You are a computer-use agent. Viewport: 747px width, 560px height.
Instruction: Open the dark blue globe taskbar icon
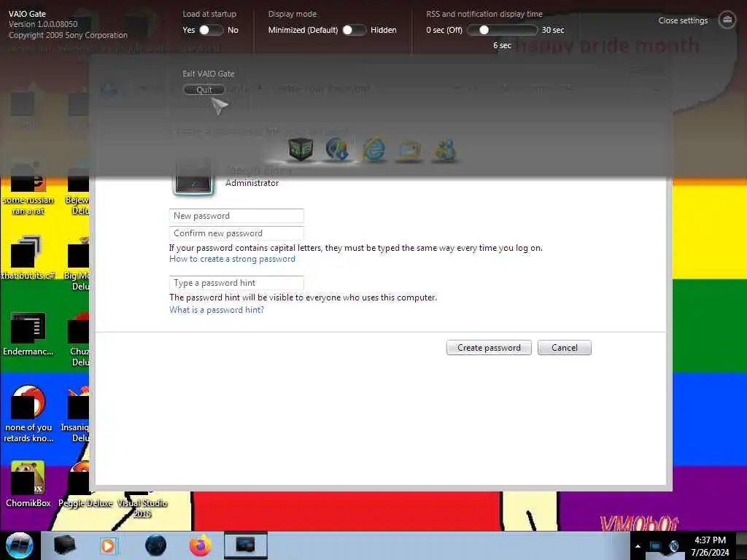pyautogui.click(x=155, y=545)
